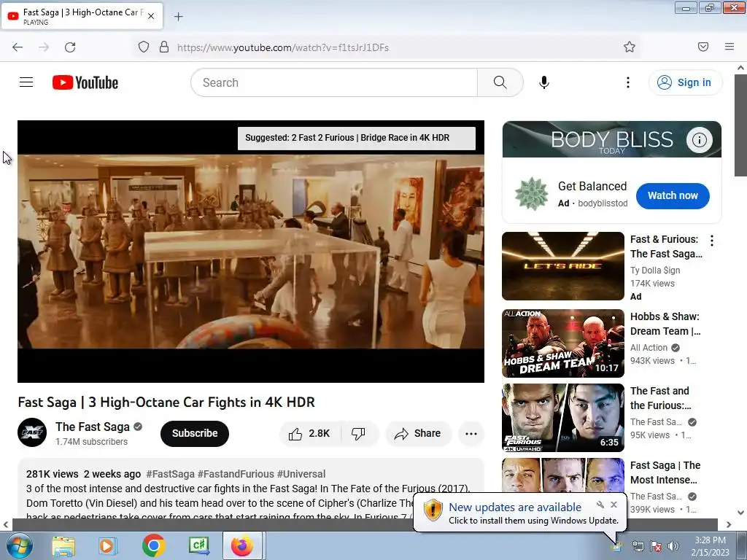Click the horizontal scrollbar left arrow
The width and height of the screenshot is (747, 560).
point(6,524)
